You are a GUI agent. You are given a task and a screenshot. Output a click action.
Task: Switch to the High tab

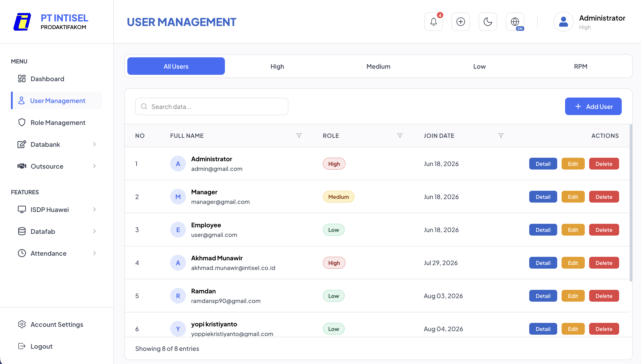(277, 66)
